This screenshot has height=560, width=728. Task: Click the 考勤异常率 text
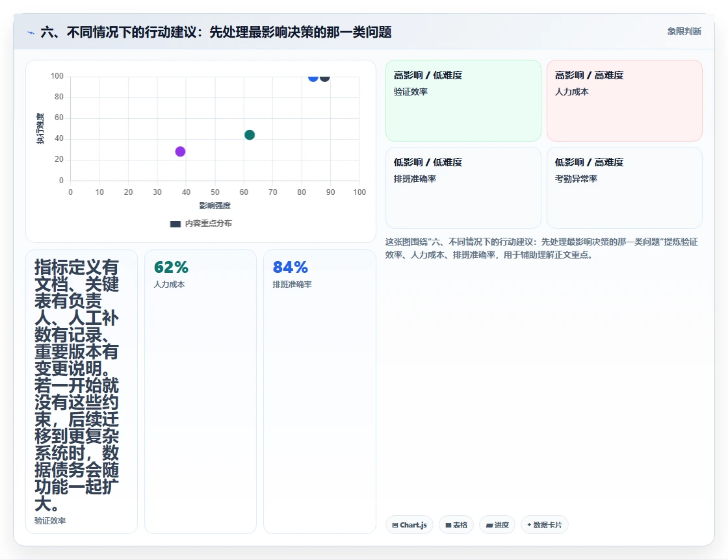pos(576,179)
